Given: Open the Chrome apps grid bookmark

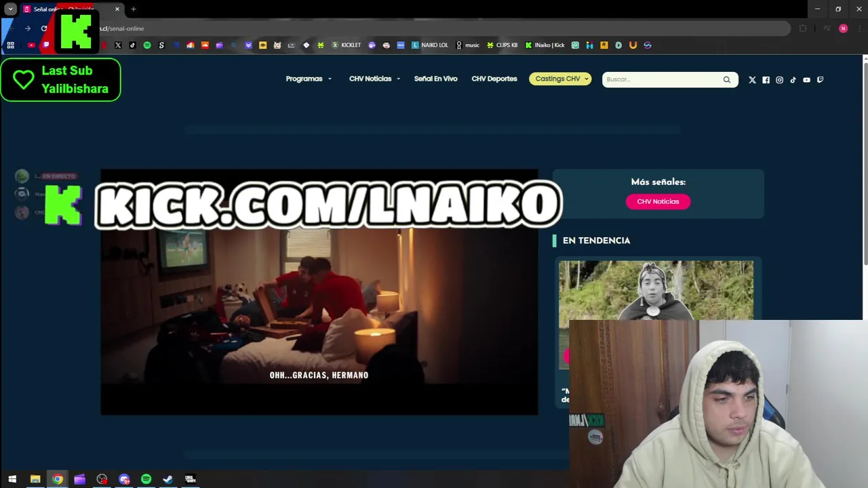Looking at the screenshot, I should pyautogui.click(x=10, y=45).
